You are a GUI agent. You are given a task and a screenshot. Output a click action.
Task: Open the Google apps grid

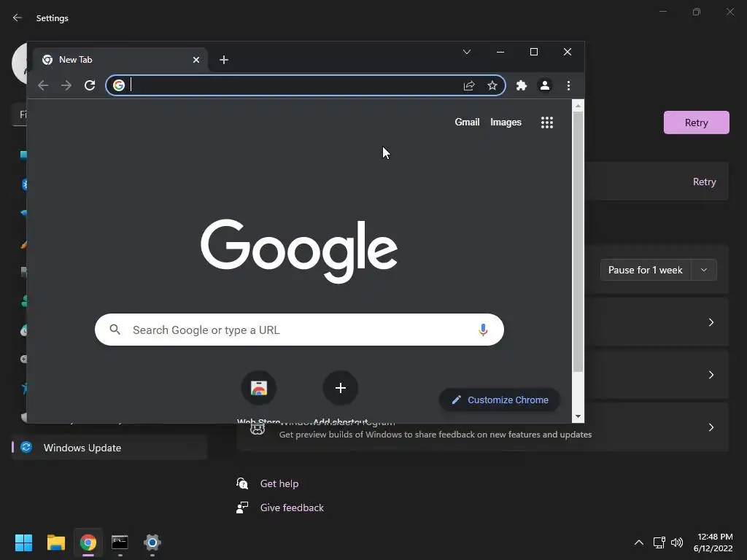click(547, 122)
